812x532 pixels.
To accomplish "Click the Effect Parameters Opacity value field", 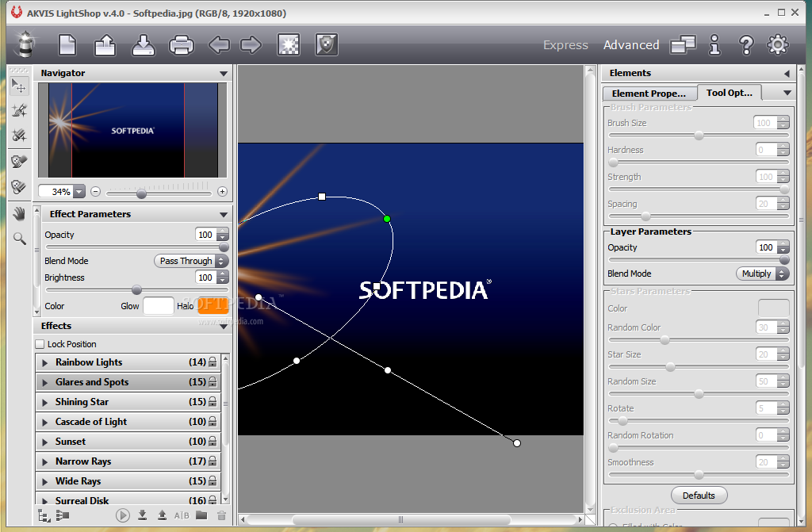I will [x=205, y=235].
